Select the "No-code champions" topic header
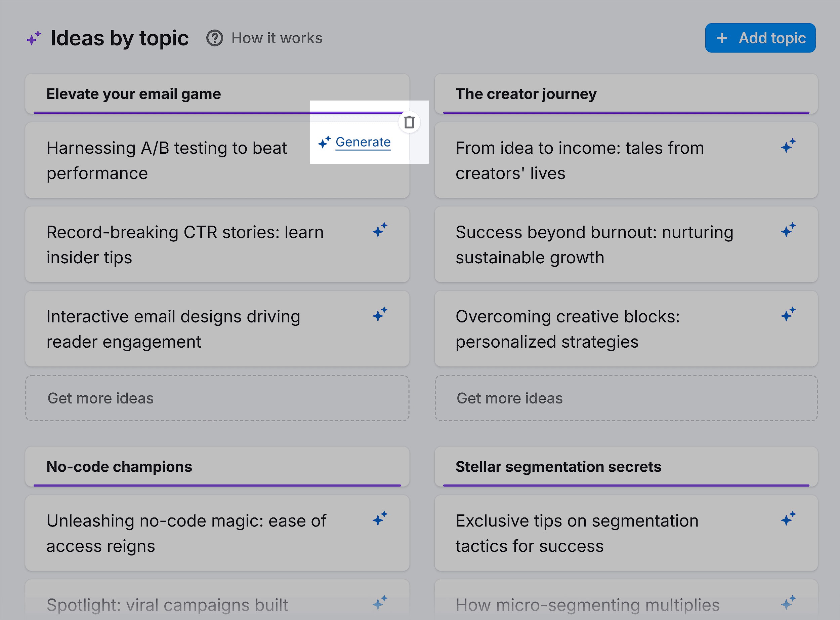This screenshot has height=620, width=840. coord(217,466)
